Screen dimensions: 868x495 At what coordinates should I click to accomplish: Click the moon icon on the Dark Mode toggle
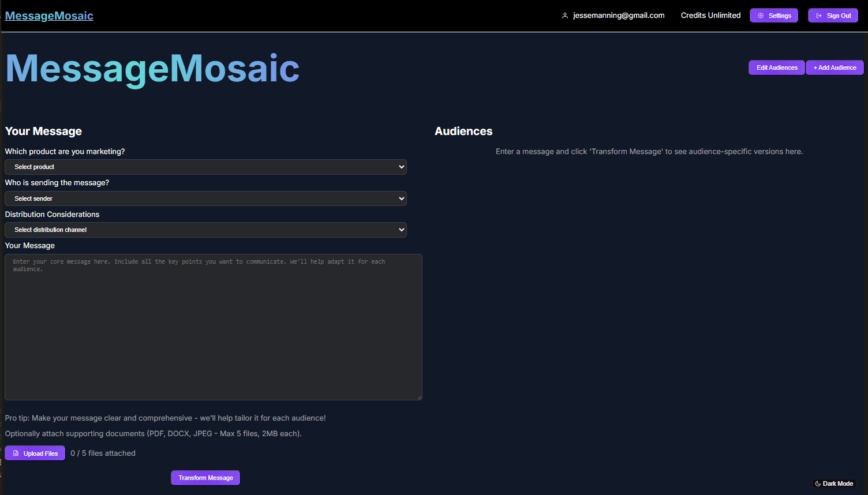(x=818, y=483)
